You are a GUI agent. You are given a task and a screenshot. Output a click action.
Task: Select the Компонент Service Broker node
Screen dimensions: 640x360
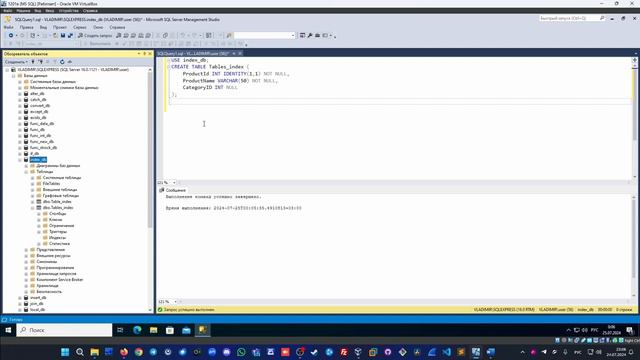click(60, 280)
